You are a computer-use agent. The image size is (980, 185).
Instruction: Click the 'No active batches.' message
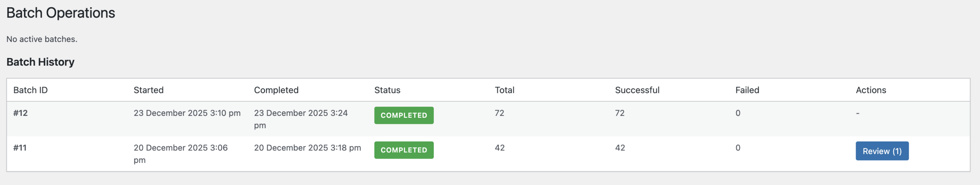pyautogui.click(x=42, y=39)
